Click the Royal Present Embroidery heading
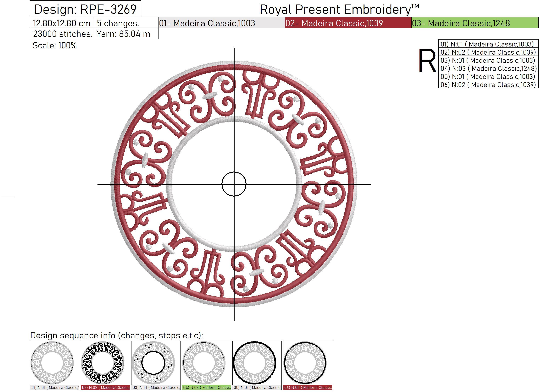 coord(339,9)
